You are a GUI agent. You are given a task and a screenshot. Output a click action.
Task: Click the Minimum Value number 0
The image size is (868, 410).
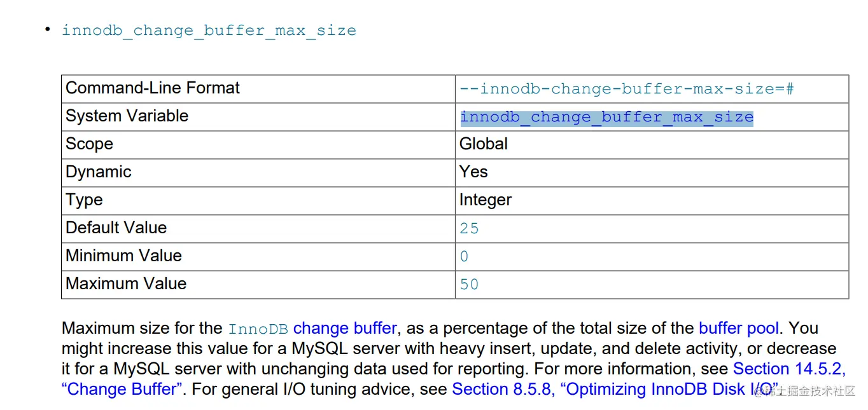click(464, 256)
